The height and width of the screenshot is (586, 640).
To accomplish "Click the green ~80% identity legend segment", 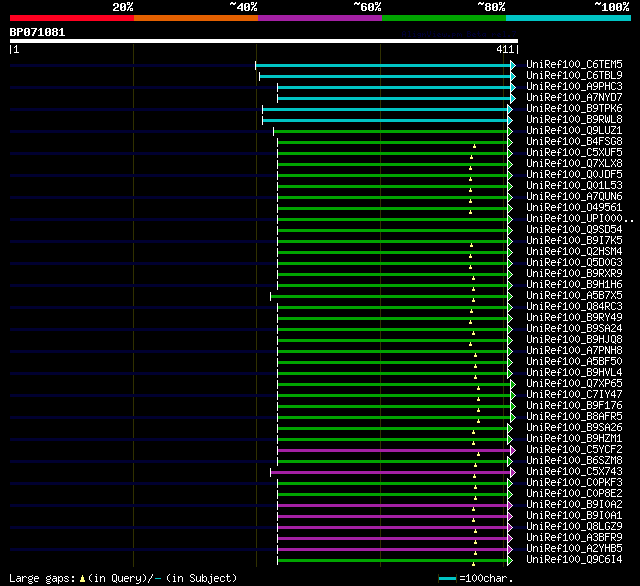I will [444, 18].
